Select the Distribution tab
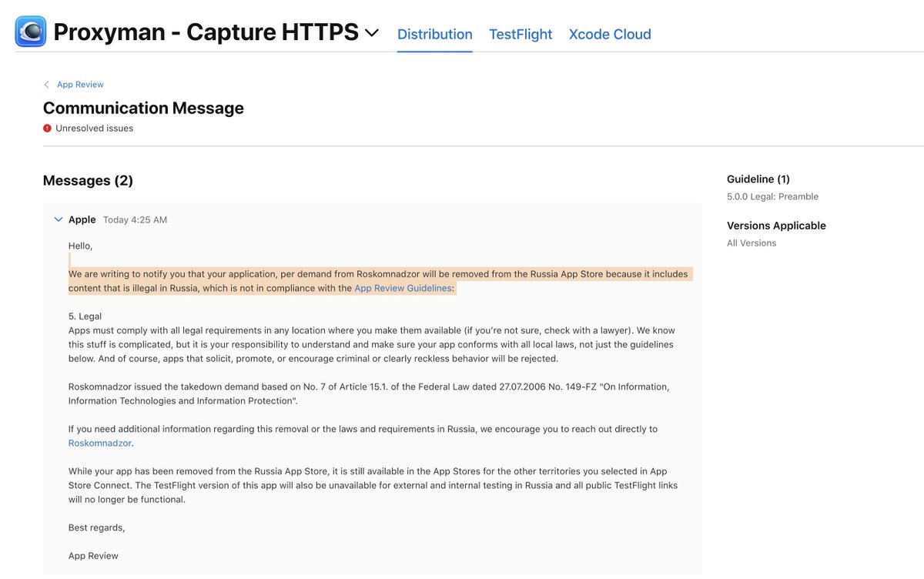 (x=435, y=34)
